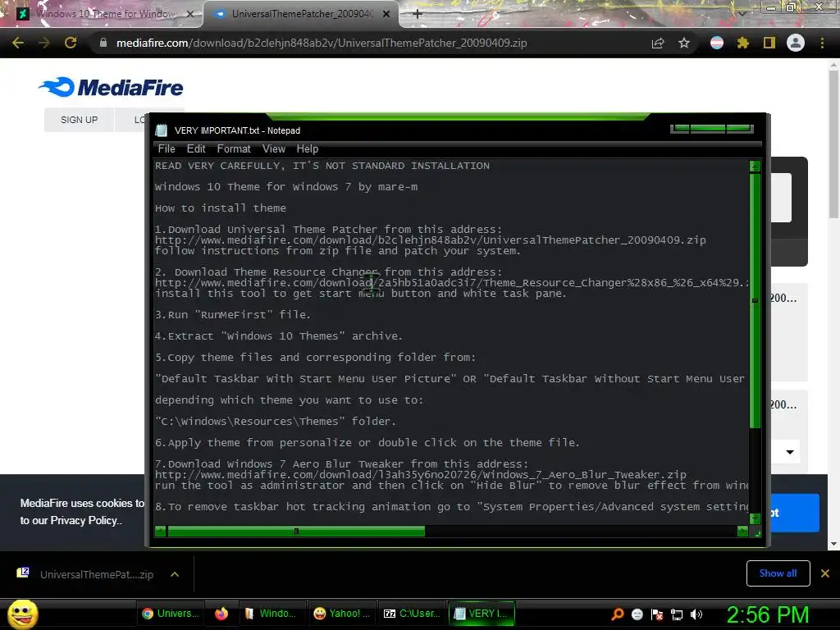The height and width of the screenshot is (630, 840).
Task: Expand the download item chevron menu
Action: pos(175,574)
